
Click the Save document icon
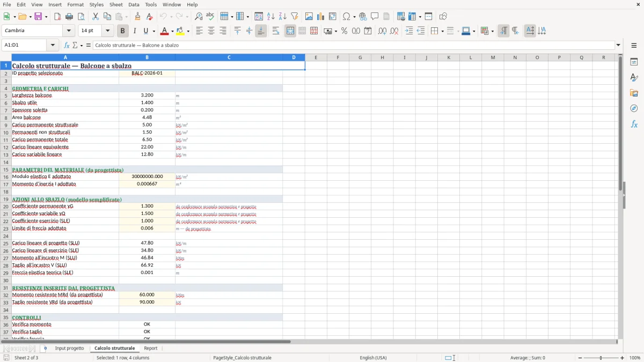[x=39, y=17]
